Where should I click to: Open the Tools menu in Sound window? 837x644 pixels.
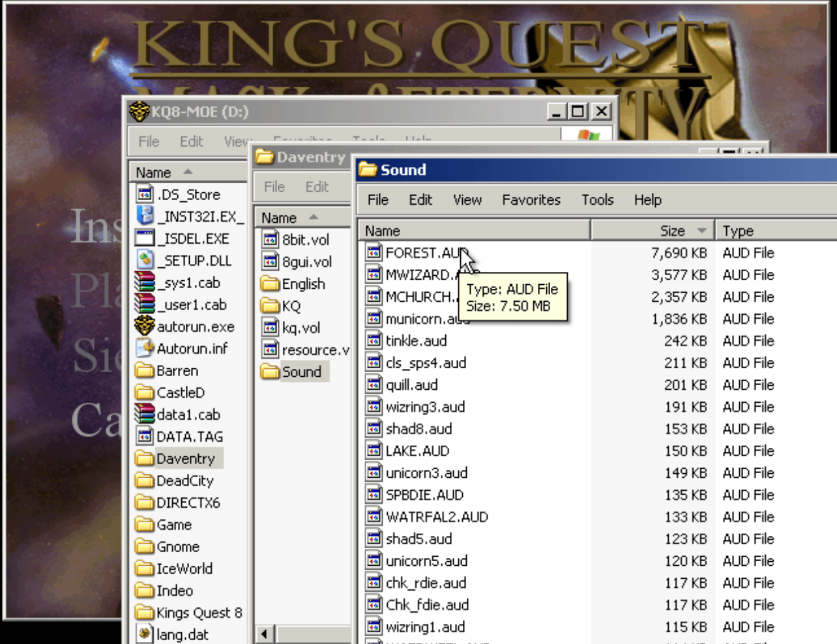pos(598,199)
